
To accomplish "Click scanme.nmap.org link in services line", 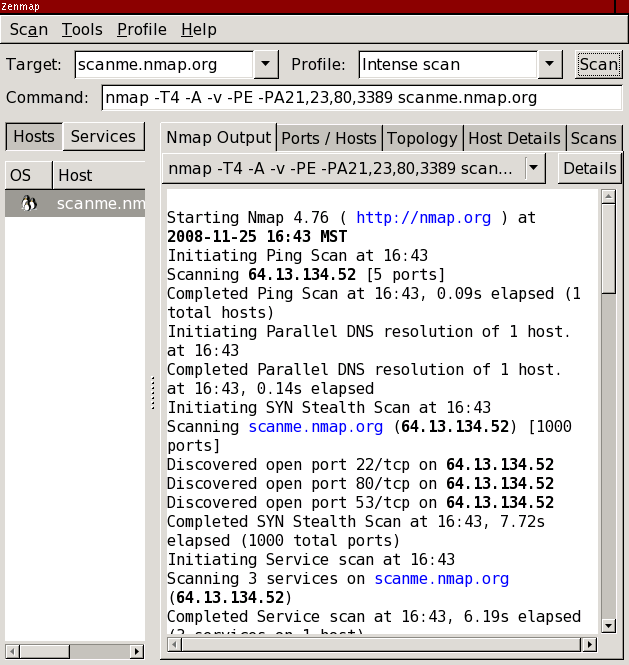I will (x=442, y=578).
